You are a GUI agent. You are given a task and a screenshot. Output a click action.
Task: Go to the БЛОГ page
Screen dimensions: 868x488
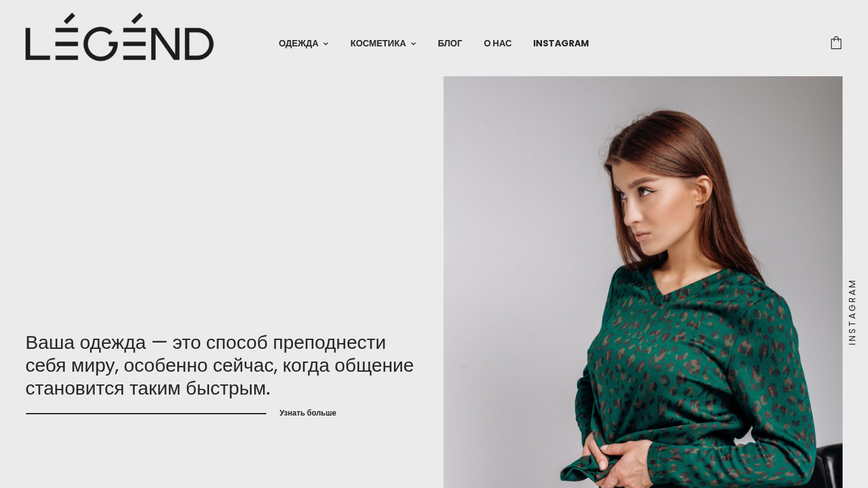click(x=450, y=43)
